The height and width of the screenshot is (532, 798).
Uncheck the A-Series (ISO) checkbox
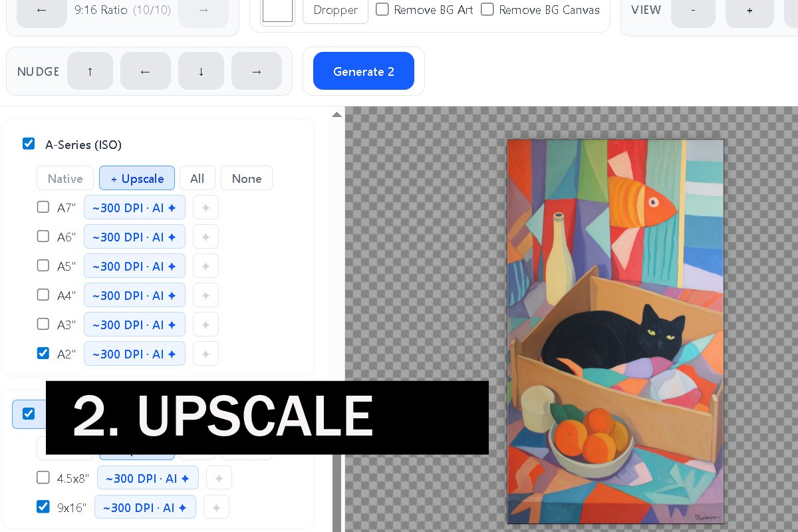(29, 143)
